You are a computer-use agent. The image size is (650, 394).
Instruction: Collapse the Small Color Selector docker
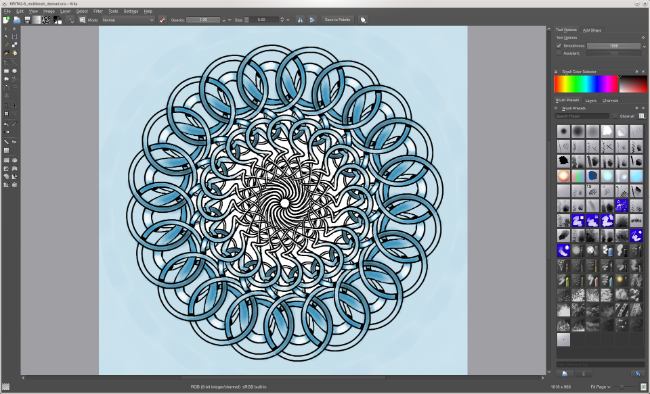click(556, 72)
